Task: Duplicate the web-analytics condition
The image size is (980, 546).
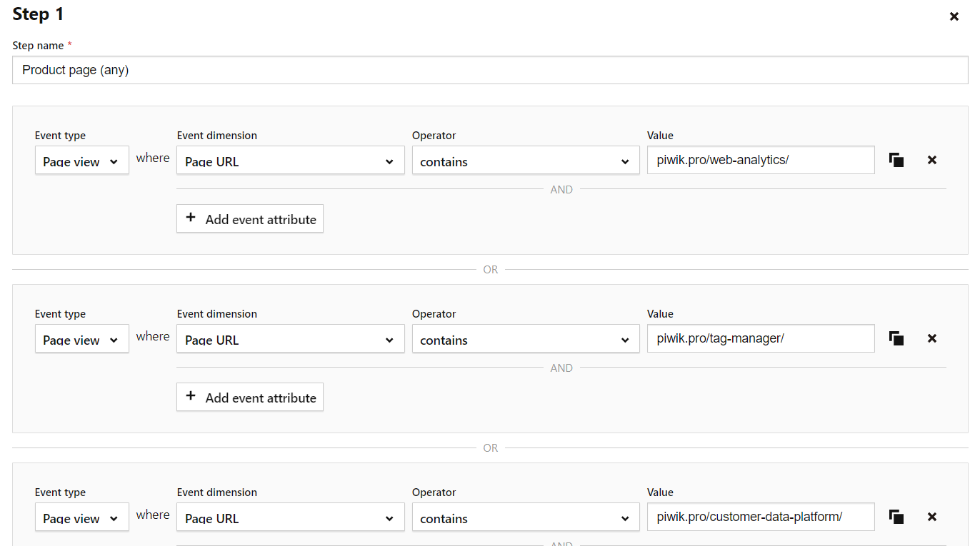Action: 896,160
